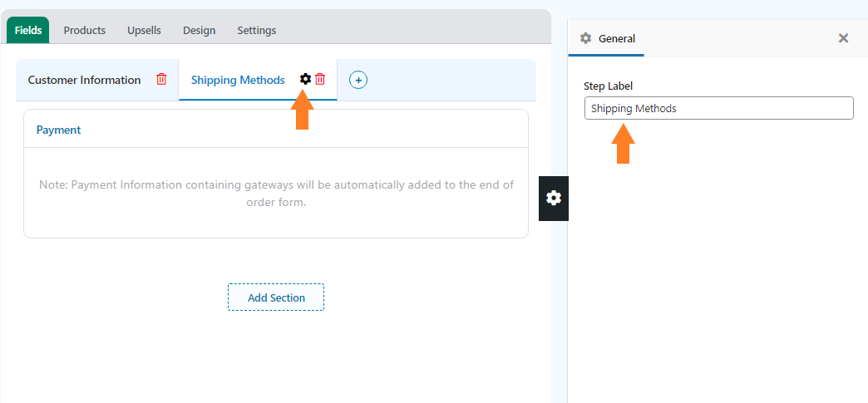
Task: Click the Payment section heading
Action: point(59,130)
